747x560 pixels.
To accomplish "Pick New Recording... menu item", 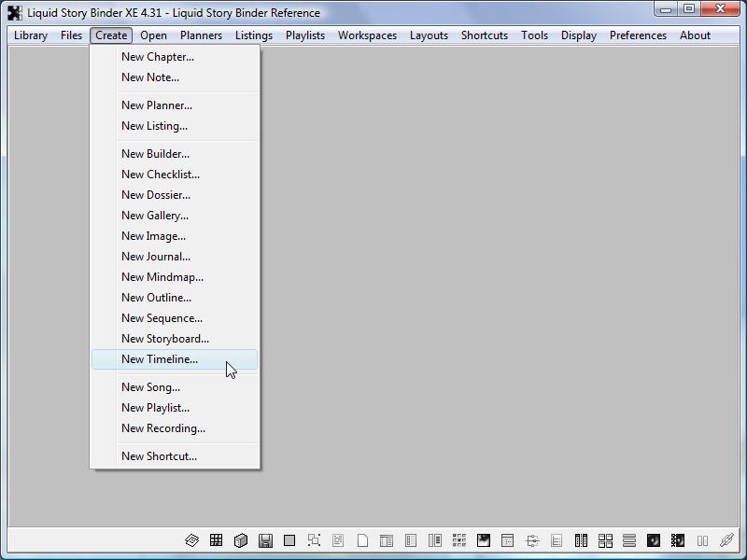I will tap(163, 428).
